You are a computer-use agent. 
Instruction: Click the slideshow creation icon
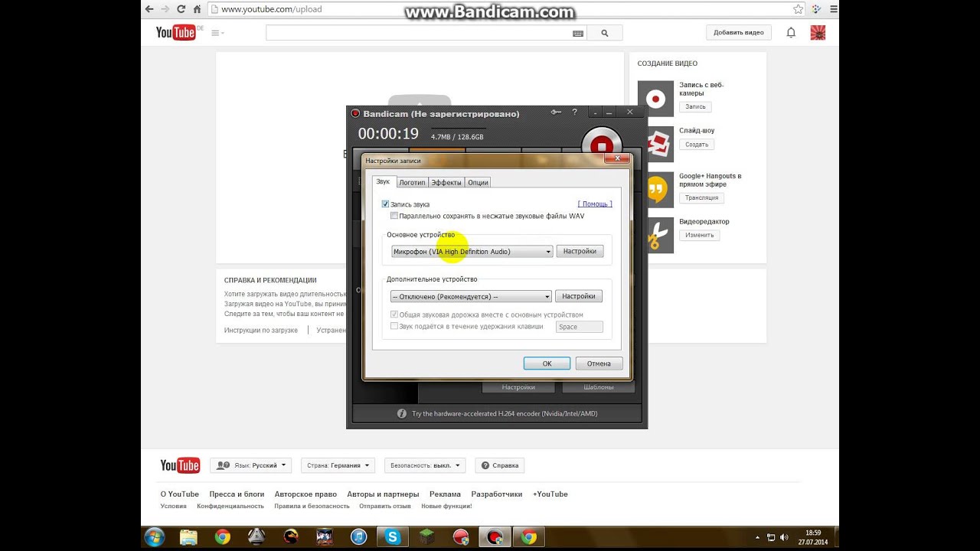(x=655, y=144)
